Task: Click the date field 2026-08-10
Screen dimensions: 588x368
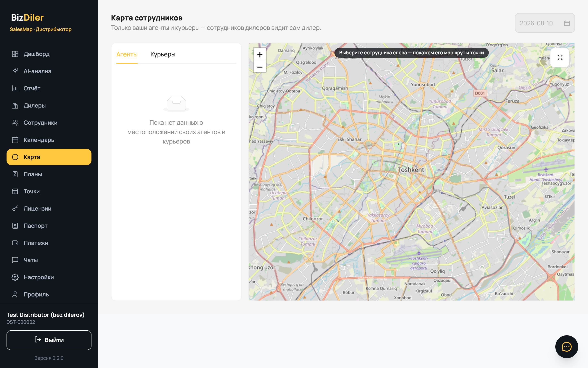Action: point(545,23)
